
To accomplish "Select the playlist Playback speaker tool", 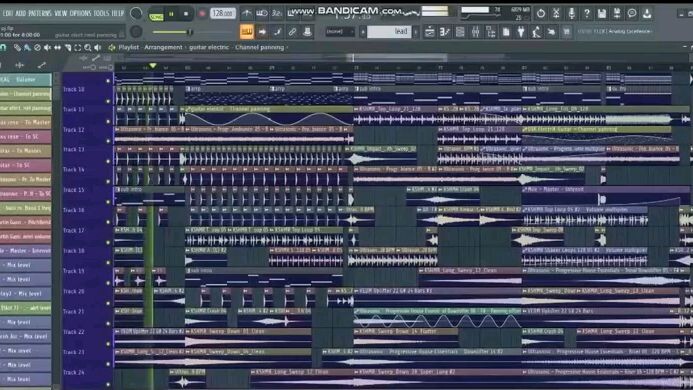I will (98, 47).
